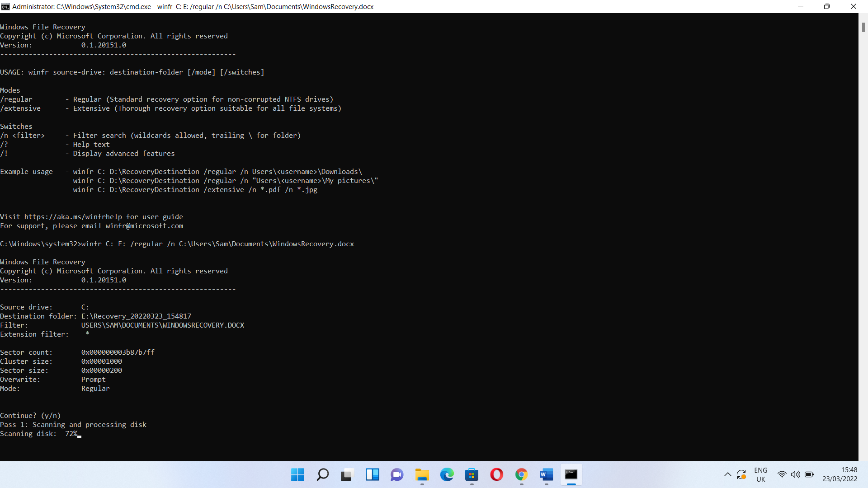Change ENG UK input language
Viewport: 868px width, 488px height.
pos(761,474)
